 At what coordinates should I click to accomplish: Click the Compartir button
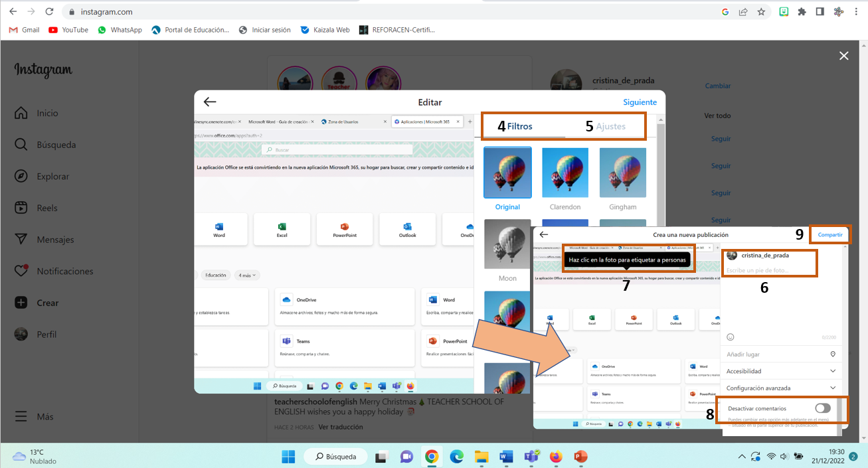[x=829, y=235]
